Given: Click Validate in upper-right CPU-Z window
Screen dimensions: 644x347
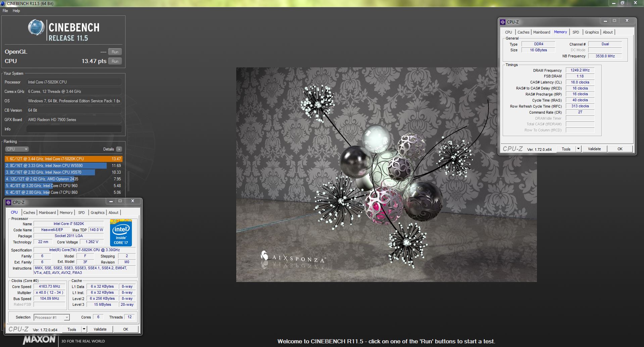Looking at the screenshot, I should point(594,149).
